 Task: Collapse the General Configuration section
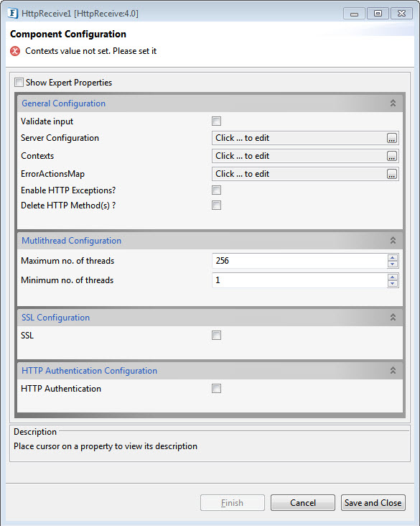(393, 103)
